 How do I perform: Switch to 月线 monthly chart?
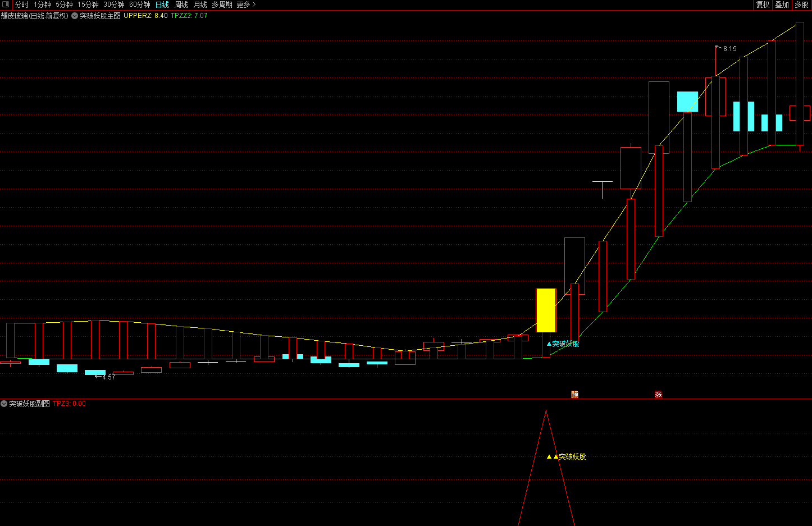[200, 4]
